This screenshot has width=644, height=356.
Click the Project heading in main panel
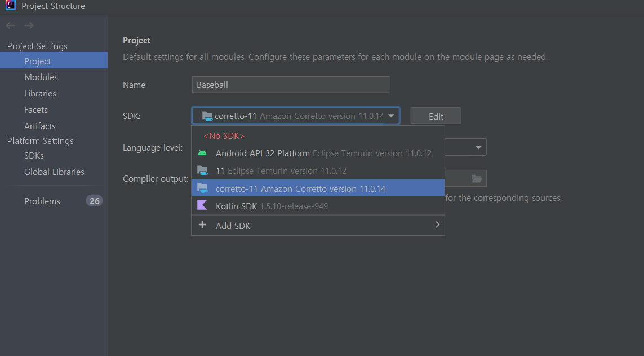pos(136,40)
